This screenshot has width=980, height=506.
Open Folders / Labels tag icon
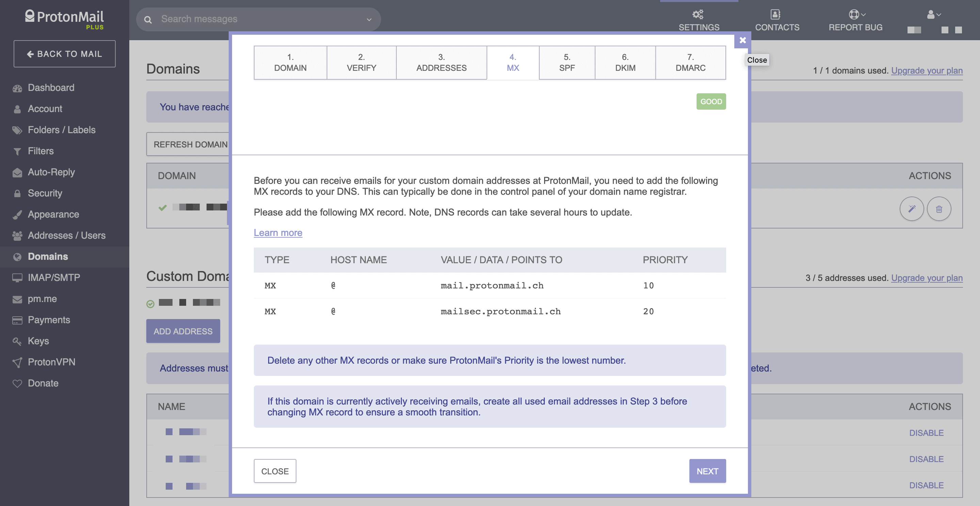17,130
